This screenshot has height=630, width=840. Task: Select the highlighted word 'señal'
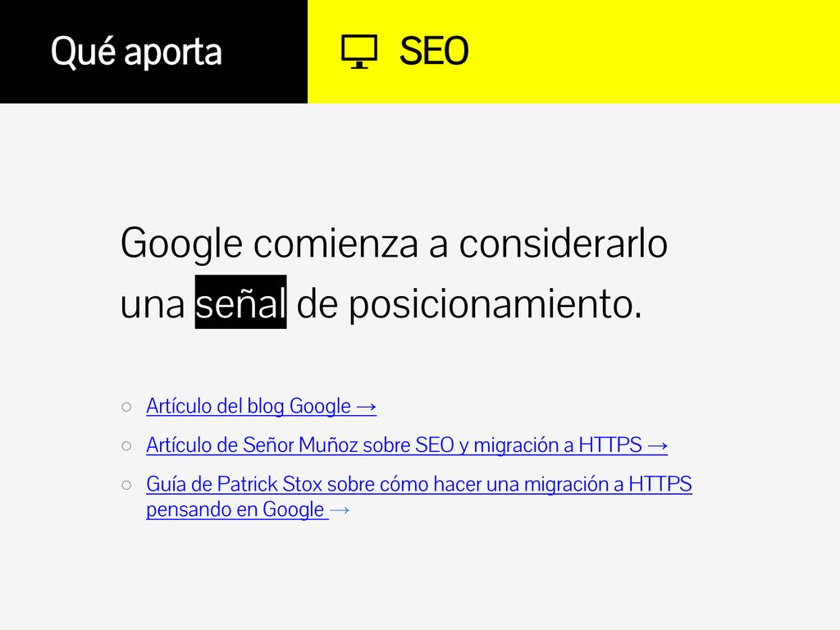240,302
